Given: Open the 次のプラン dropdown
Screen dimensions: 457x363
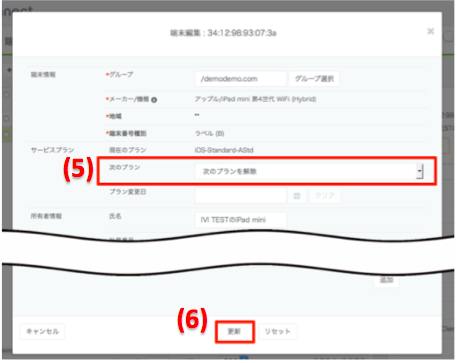Looking at the screenshot, I should point(309,171).
